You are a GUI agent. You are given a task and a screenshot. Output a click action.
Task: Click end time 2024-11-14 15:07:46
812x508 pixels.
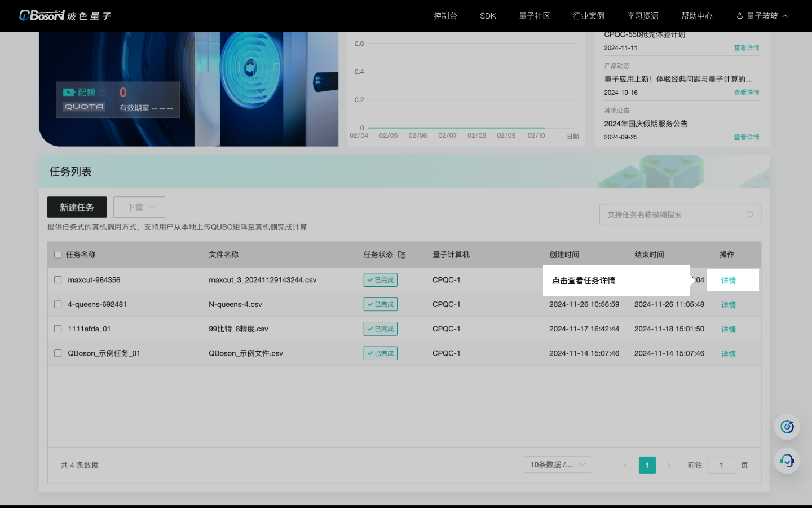(669, 353)
